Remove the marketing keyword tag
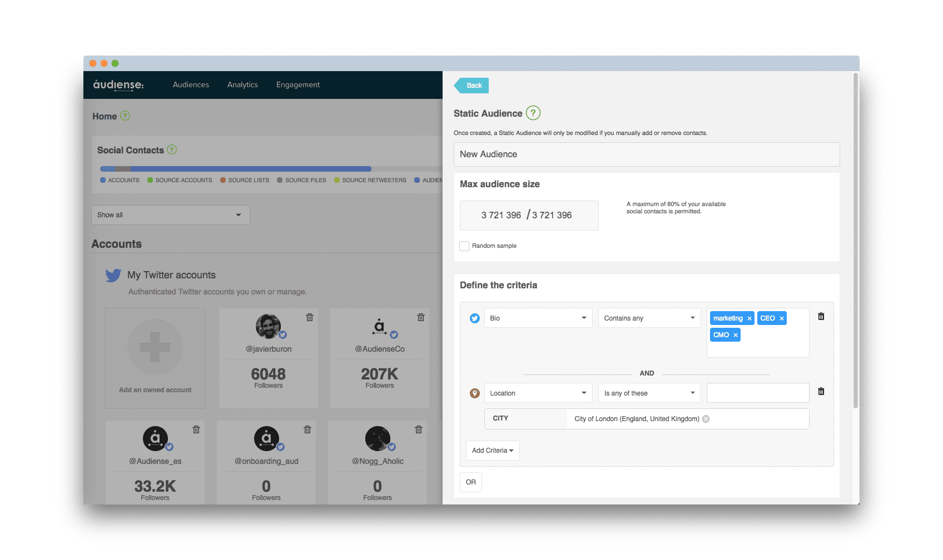 tap(750, 318)
